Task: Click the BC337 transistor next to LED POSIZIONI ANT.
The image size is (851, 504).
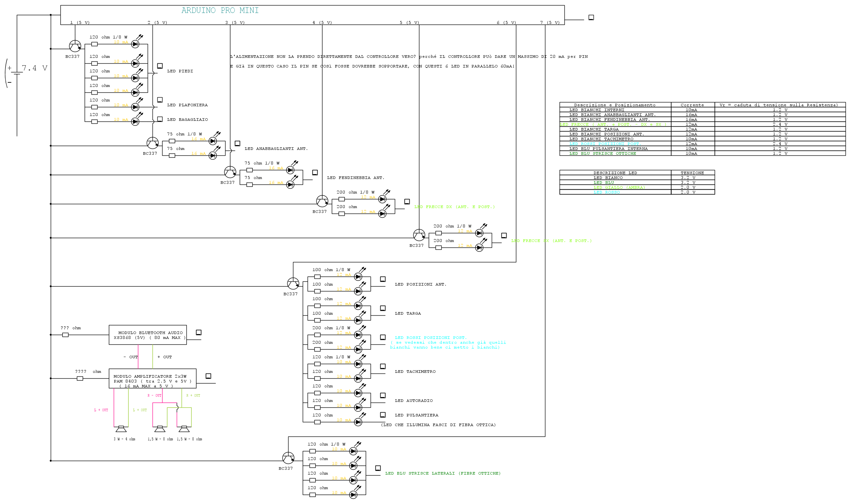Action: 293,283
